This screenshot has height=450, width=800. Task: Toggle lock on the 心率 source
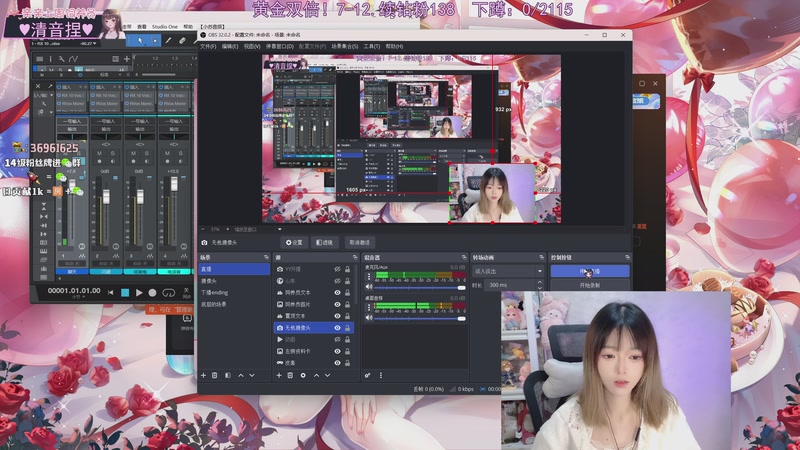click(x=347, y=281)
